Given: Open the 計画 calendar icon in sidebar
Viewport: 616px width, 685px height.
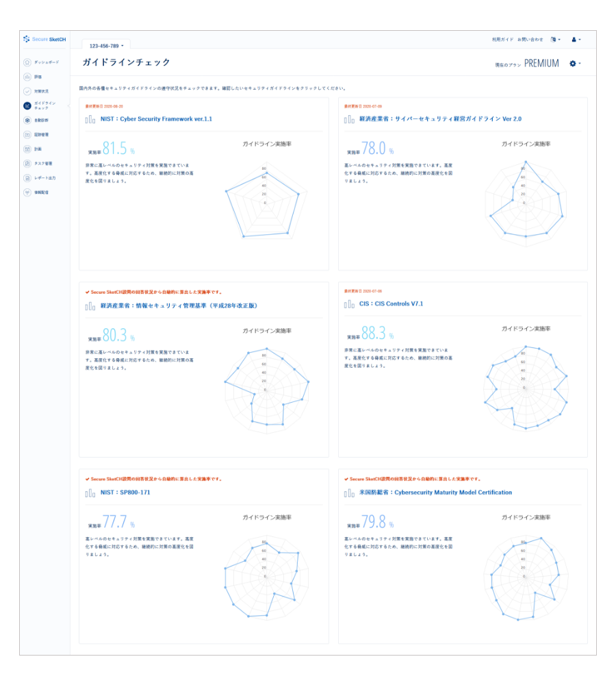Looking at the screenshot, I should coord(27,149).
